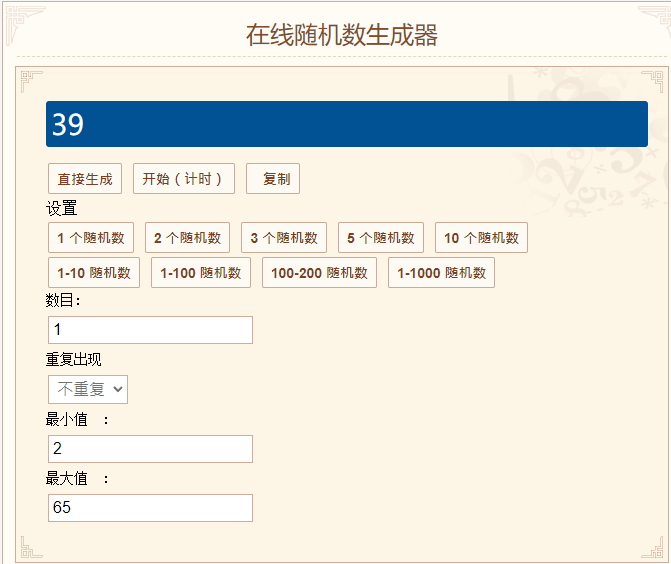
Task: Copy the result with 复制 button
Action: click(273, 178)
